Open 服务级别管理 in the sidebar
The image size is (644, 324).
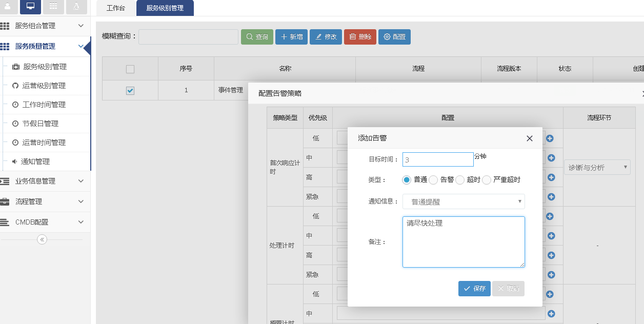(x=45, y=67)
